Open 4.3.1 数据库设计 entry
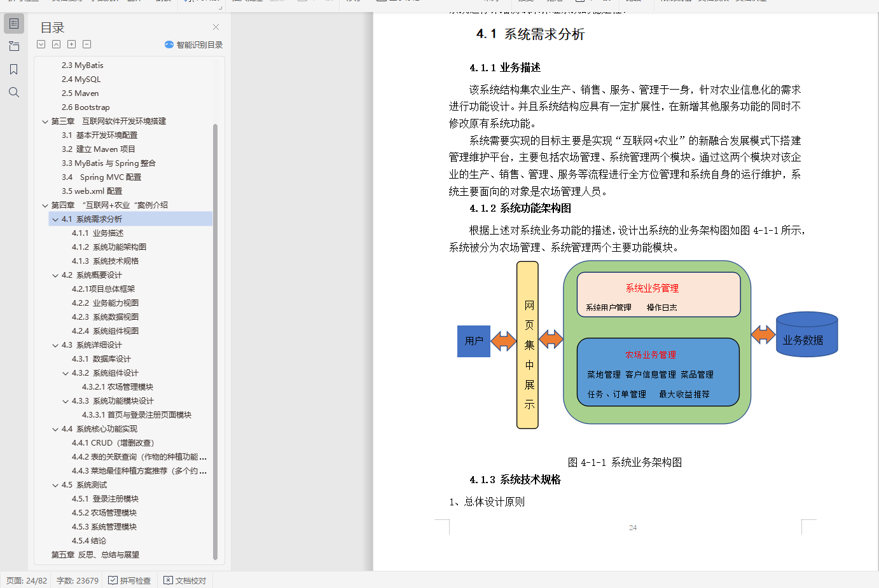Screen dimensions: 879x588 101,359
